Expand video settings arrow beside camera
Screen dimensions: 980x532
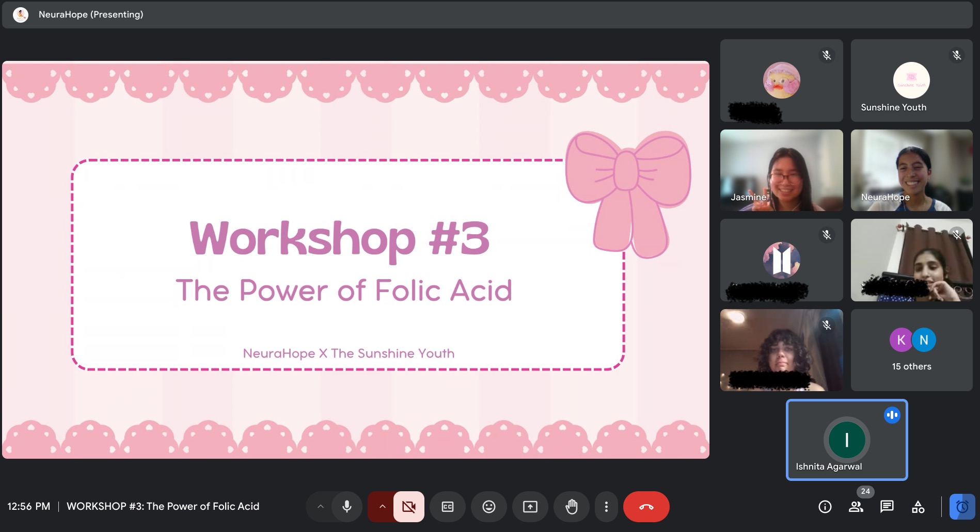pos(382,507)
